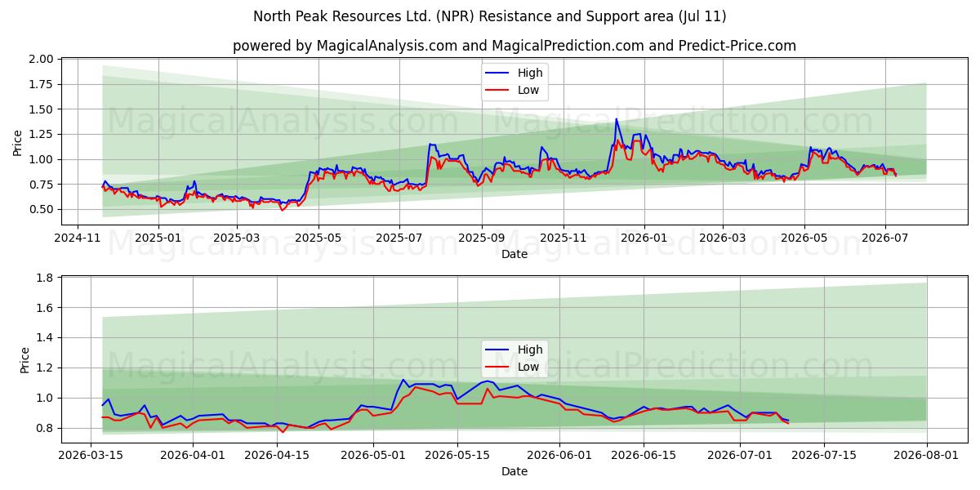This screenshot has width=980, height=490.
Task: Click the top chart 'Date' axis label
Action: pyautogui.click(x=514, y=254)
